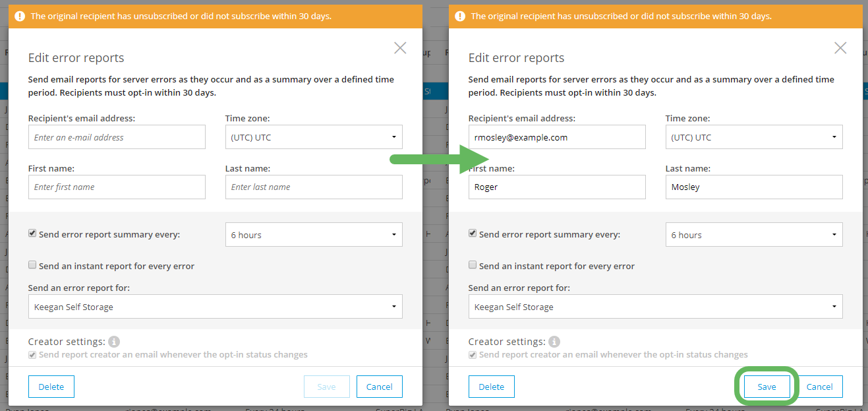This screenshot has width=868, height=411.
Task: Enable 'Send an instant report for every error'
Action: tap(32, 265)
